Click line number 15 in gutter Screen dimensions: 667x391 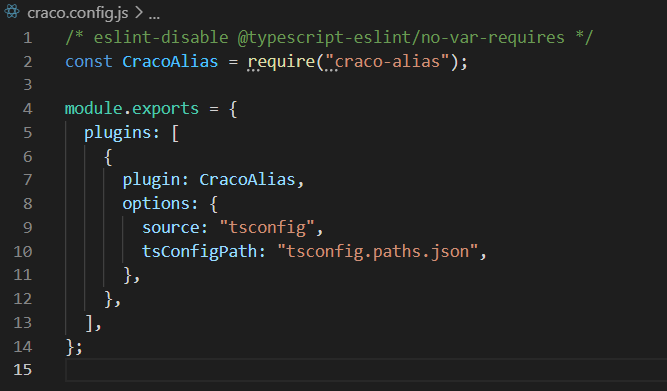click(23, 370)
